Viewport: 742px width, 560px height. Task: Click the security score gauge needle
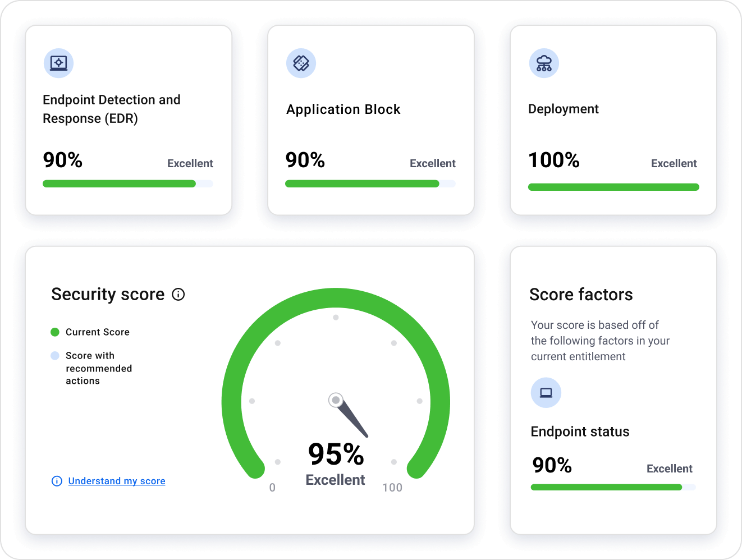pyautogui.click(x=351, y=418)
